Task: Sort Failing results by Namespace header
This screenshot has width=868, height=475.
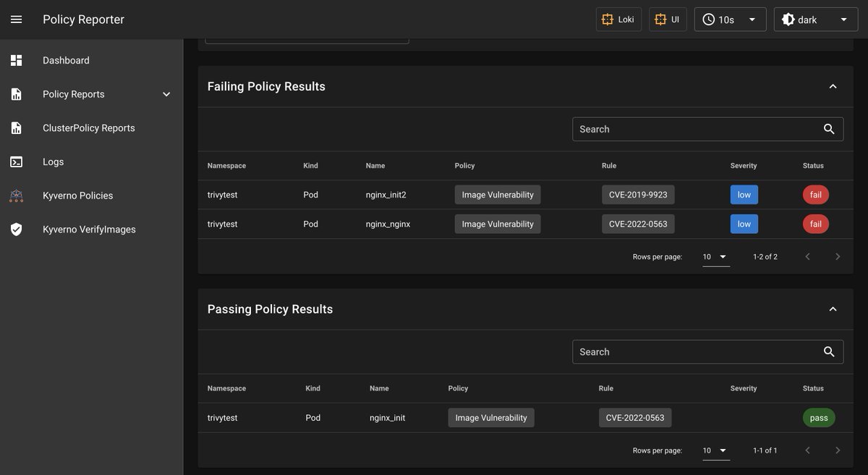Action: pos(226,166)
